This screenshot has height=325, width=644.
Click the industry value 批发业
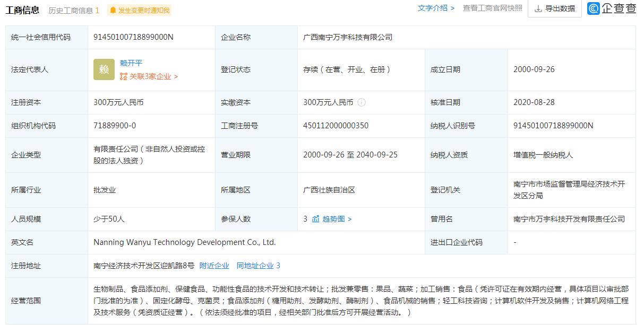(x=105, y=190)
